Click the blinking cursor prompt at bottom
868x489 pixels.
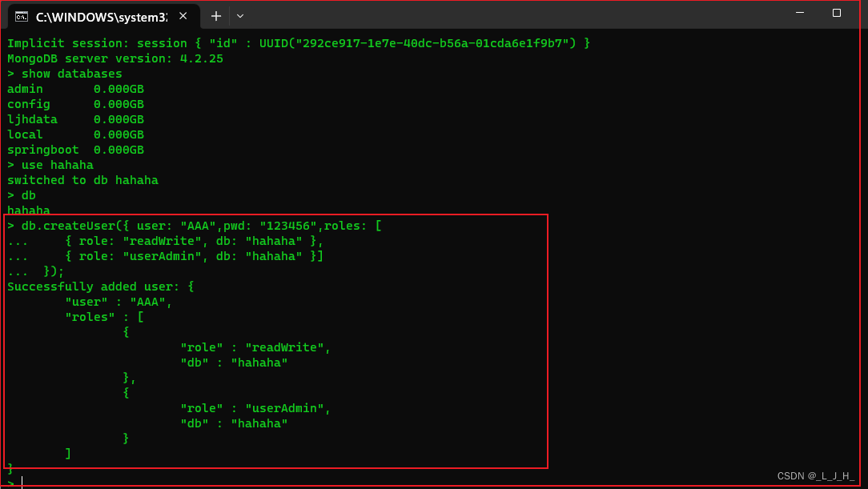coord(15,483)
